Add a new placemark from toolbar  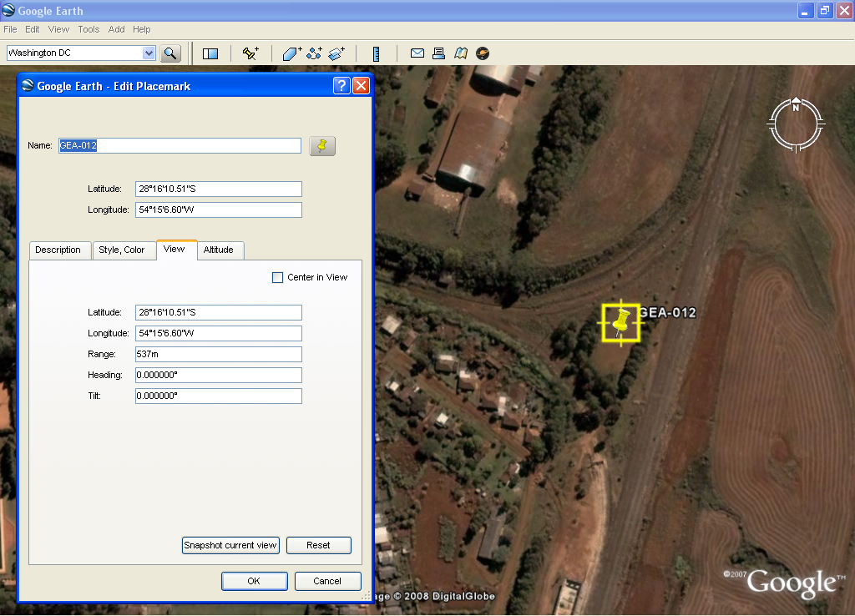click(x=250, y=53)
